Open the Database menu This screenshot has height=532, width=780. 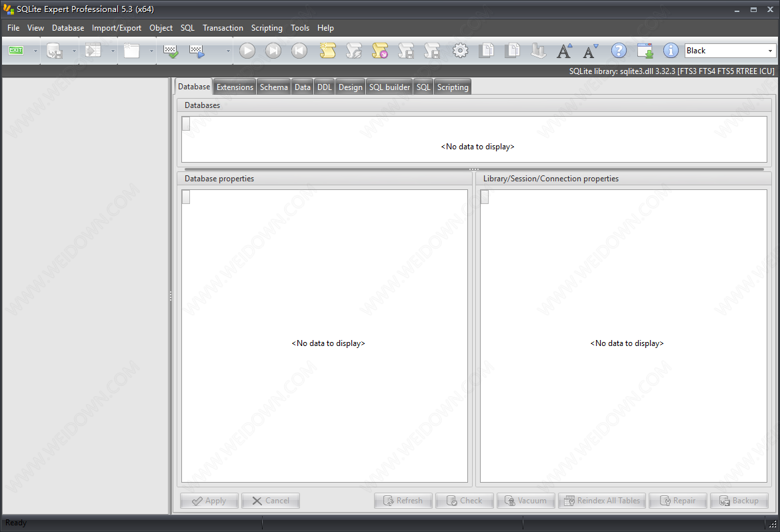coord(68,28)
